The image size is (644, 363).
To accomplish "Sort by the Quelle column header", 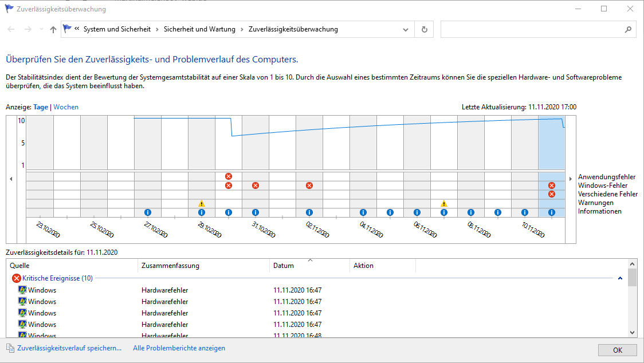I will coord(72,266).
